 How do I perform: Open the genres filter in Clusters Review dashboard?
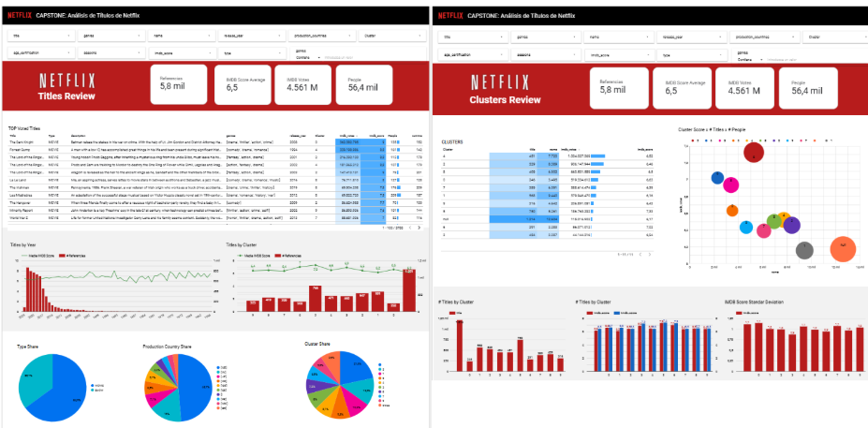546,37
